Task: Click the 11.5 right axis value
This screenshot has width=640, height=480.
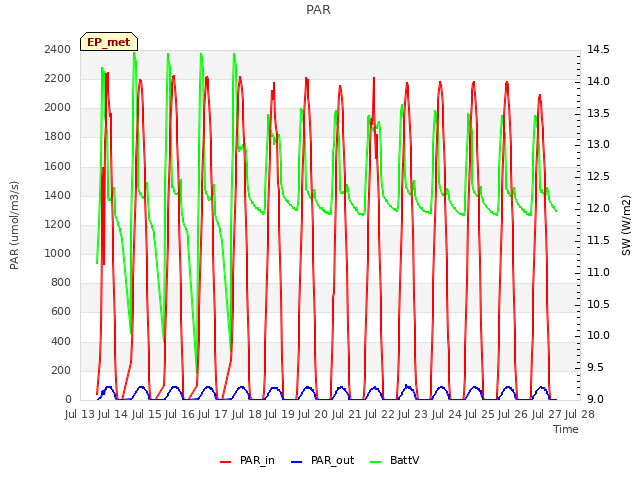Action: point(598,240)
